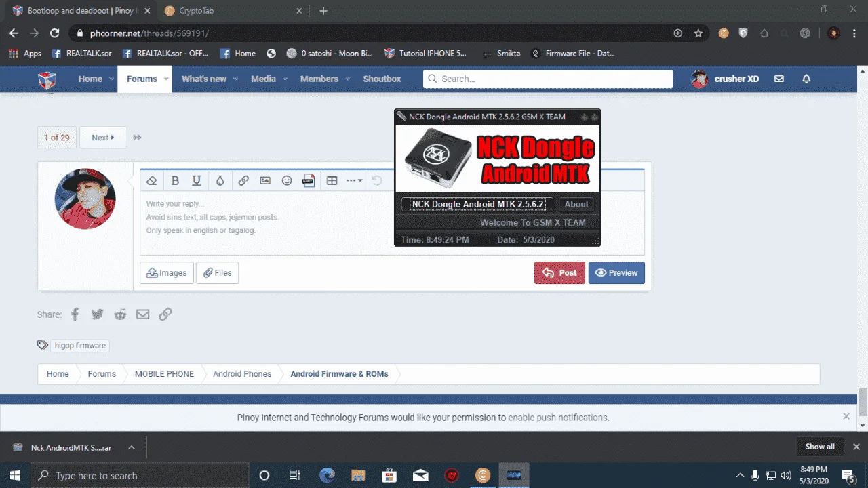This screenshot has width=868, height=488.
Task: Click the Date 5/3/2020 status in NCK window
Action: [526, 240]
